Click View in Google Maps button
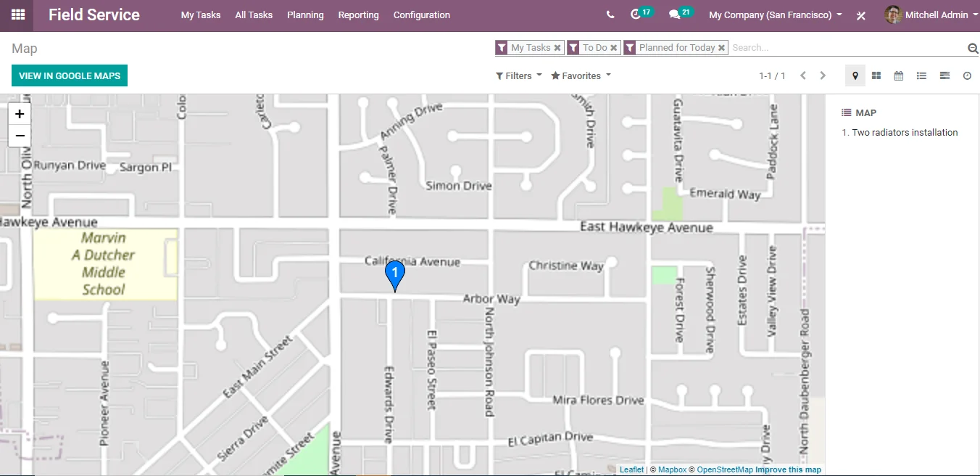This screenshot has width=980, height=476. [x=70, y=75]
